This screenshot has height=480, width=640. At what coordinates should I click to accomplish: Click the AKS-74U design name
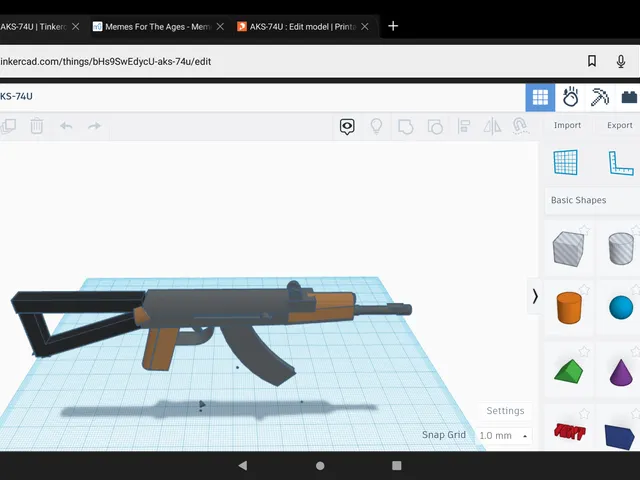(x=16, y=96)
